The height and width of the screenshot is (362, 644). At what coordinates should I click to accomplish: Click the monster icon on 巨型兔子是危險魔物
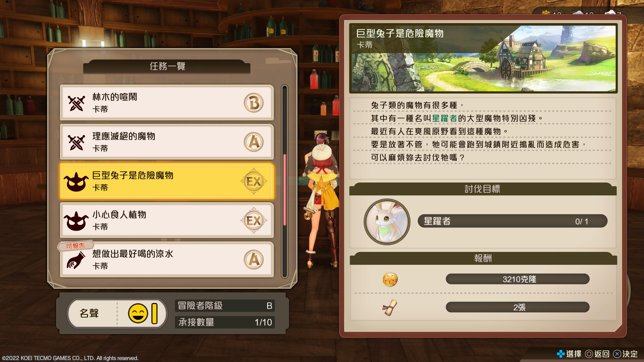click(x=76, y=182)
